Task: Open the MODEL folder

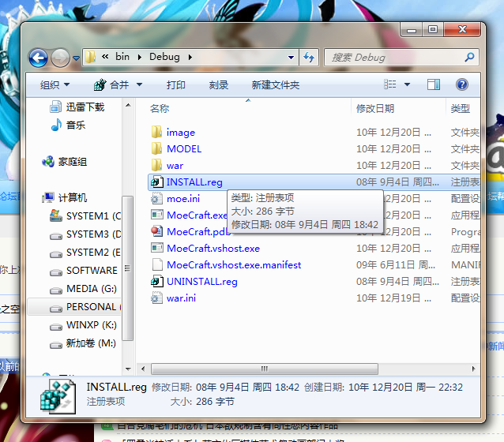Action: (x=176, y=148)
